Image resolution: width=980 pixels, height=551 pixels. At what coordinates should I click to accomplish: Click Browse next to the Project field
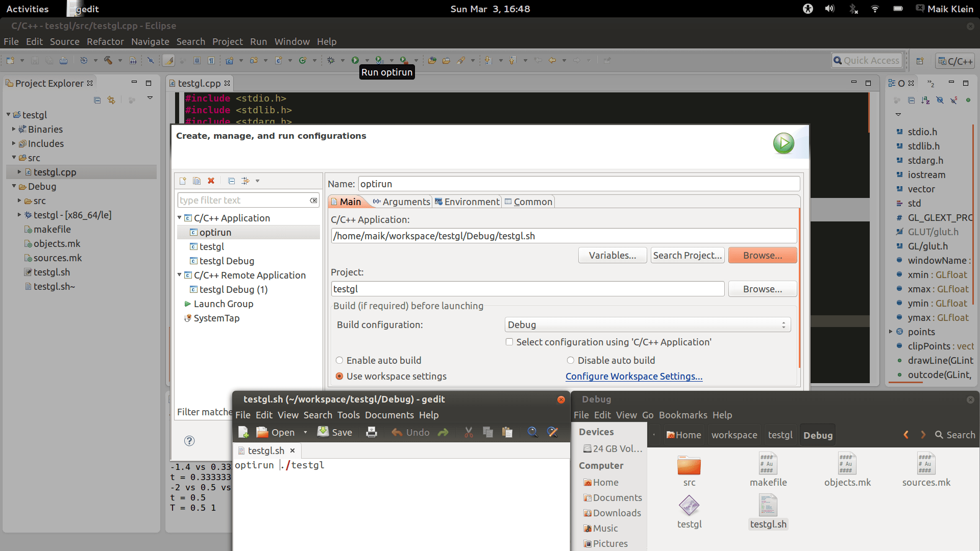[x=762, y=289]
